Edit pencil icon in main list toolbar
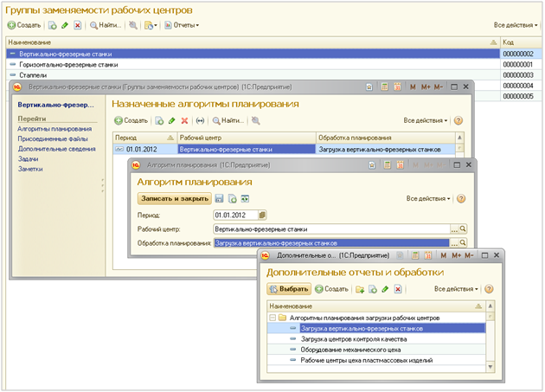Viewport: 545px width, 392px height. (65, 25)
